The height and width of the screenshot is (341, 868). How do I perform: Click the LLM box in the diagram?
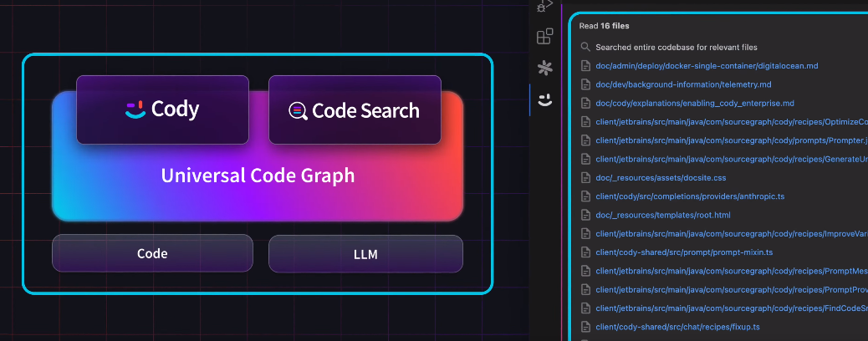[x=365, y=253]
